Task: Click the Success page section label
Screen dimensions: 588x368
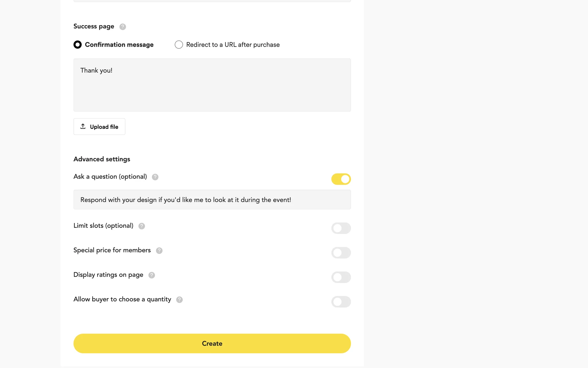Action: coord(94,26)
